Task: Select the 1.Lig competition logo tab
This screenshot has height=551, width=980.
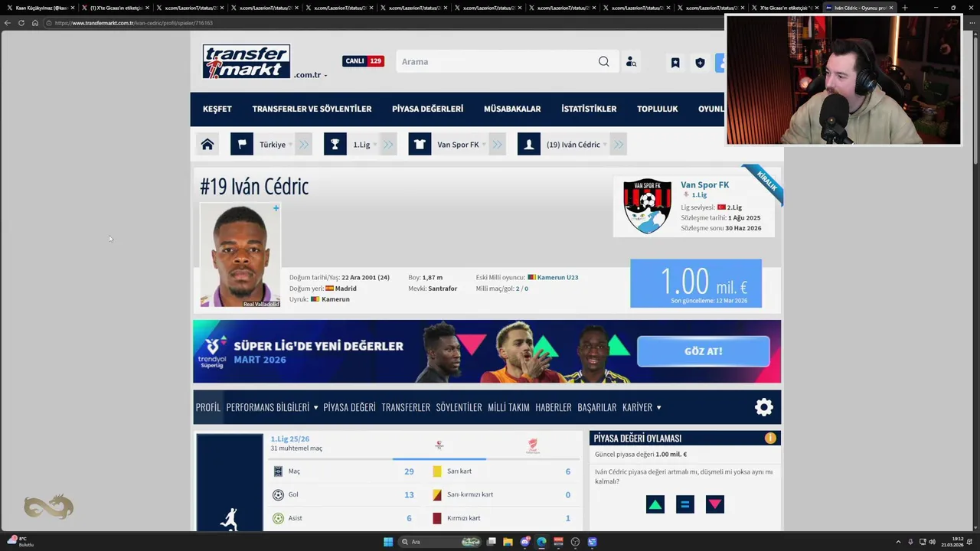Action: 439,445
